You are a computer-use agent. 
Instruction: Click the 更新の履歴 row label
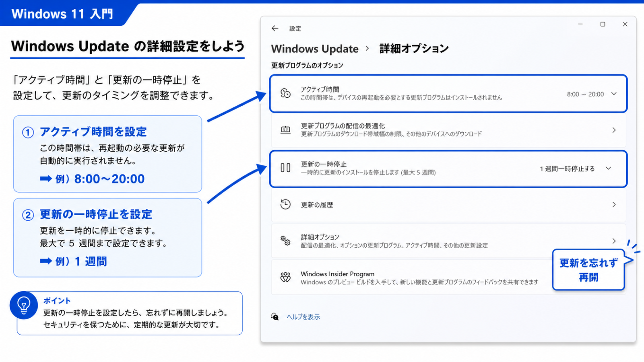317,205
